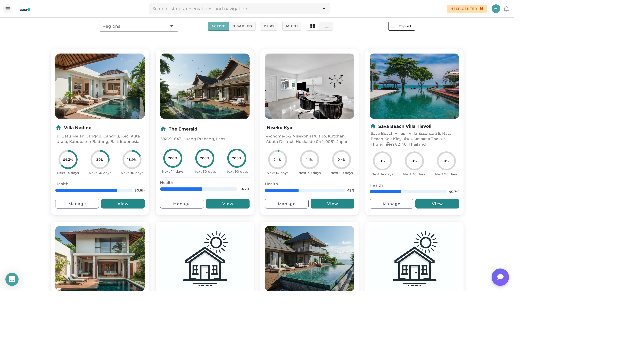Viewport: 643px width, 364px height.
Task: Expand the search bar dropdown arrow
Action: pyautogui.click(x=324, y=8)
